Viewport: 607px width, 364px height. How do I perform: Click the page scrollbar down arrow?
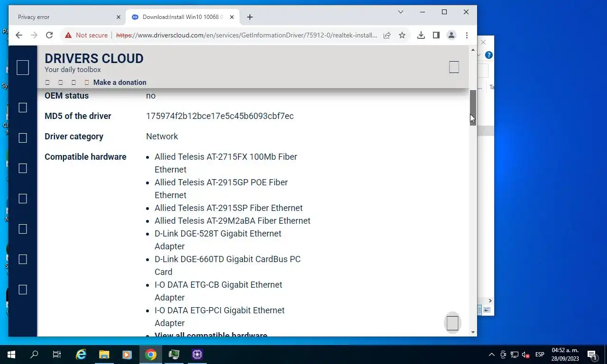click(x=473, y=332)
